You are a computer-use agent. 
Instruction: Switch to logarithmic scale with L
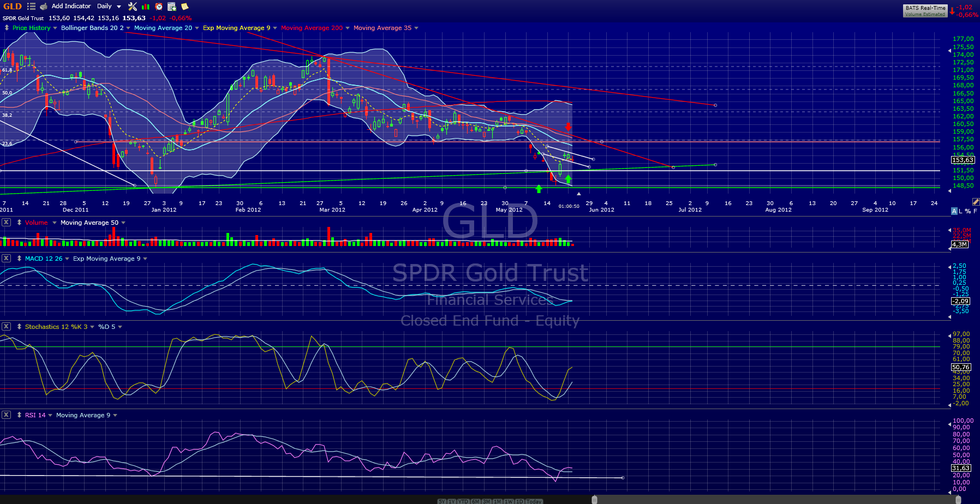960,211
